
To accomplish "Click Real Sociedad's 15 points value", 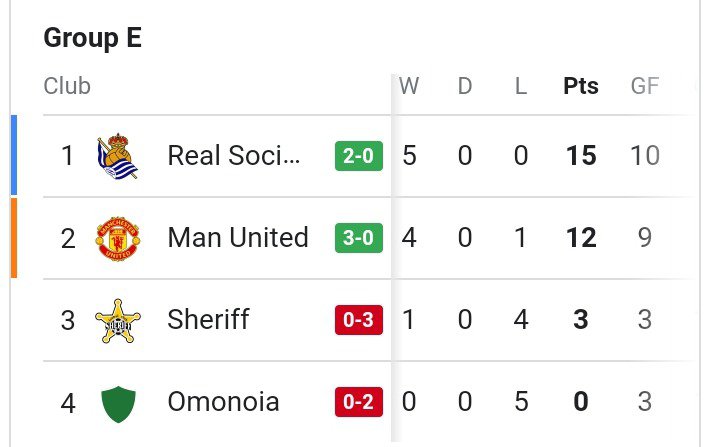I will tap(581, 155).
